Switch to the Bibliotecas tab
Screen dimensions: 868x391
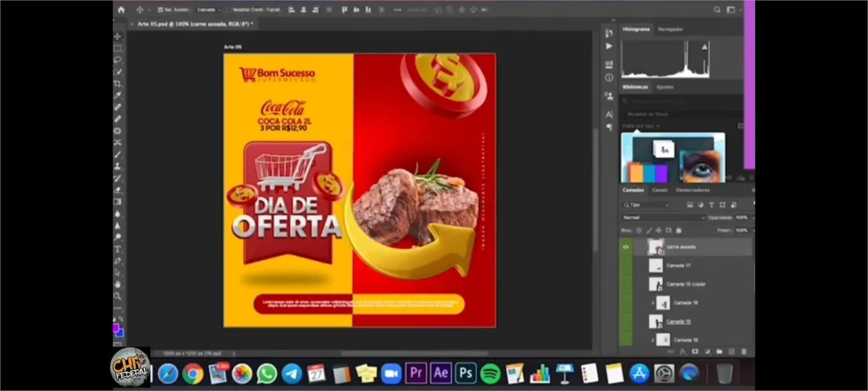coord(635,87)
